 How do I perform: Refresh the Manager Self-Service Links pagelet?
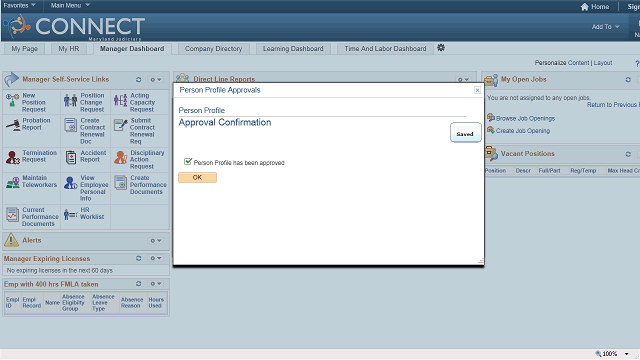point(138,80)
